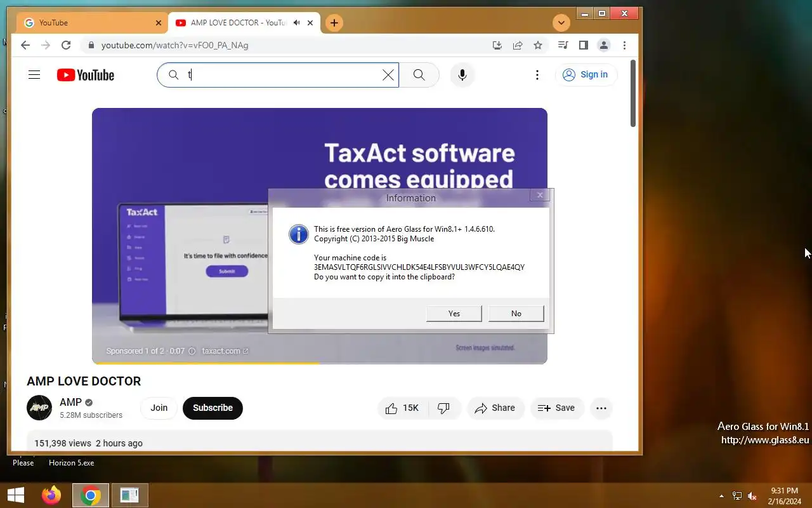Click the Share button under video

[x=495, y=408]
